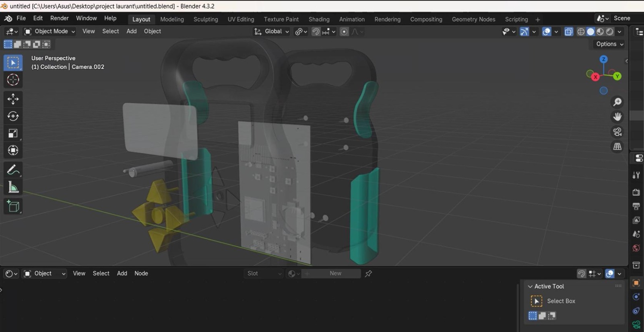The image size is (644, 332).
Task: Select the Rotate tool
Action: (x=13, y=116)
